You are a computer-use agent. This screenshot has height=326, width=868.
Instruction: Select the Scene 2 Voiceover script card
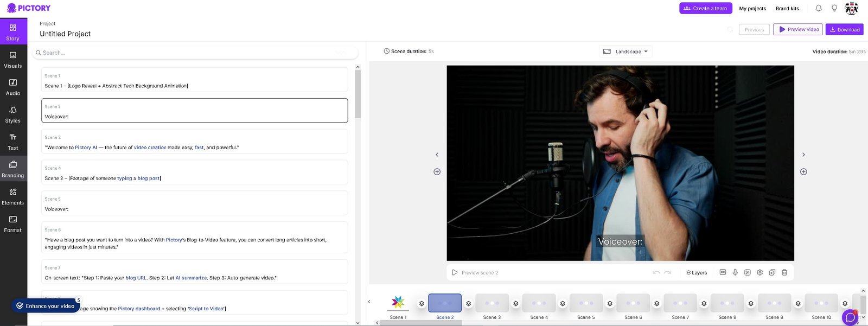pyautogui.click(x=194, y=111)
